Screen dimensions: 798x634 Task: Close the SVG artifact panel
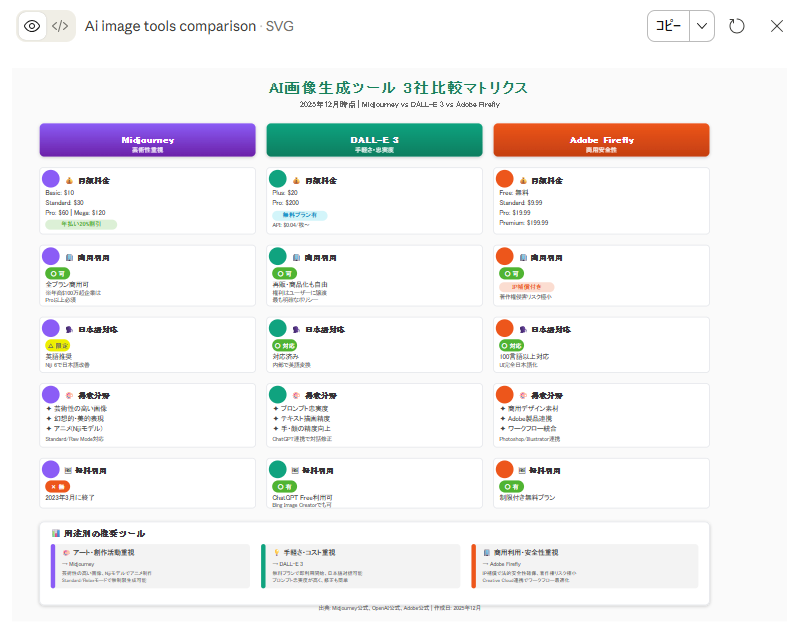click(777, 26)
